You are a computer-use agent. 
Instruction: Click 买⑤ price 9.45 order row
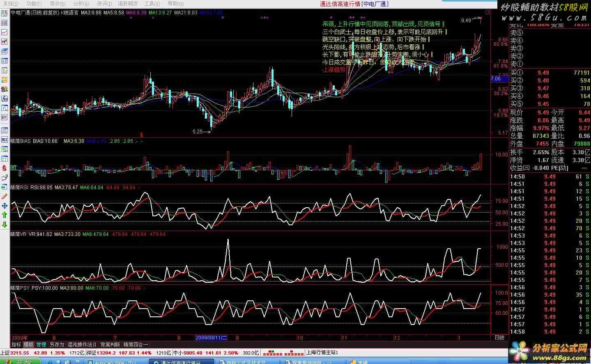pyautogui.click(x=550, y=104)
